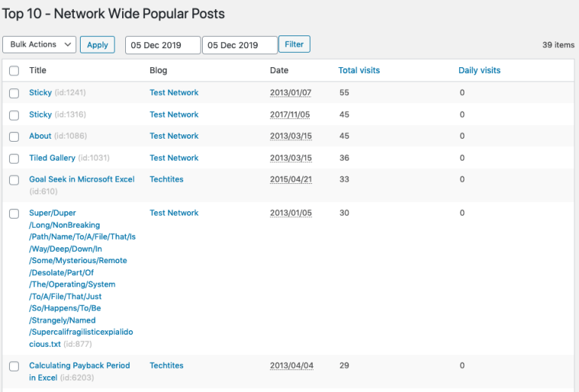Image resolution: width=579 pixels, height=392 pixels.
Task: Select the Super/Duper long path row checkbox
Action: (x=14, y=214)
